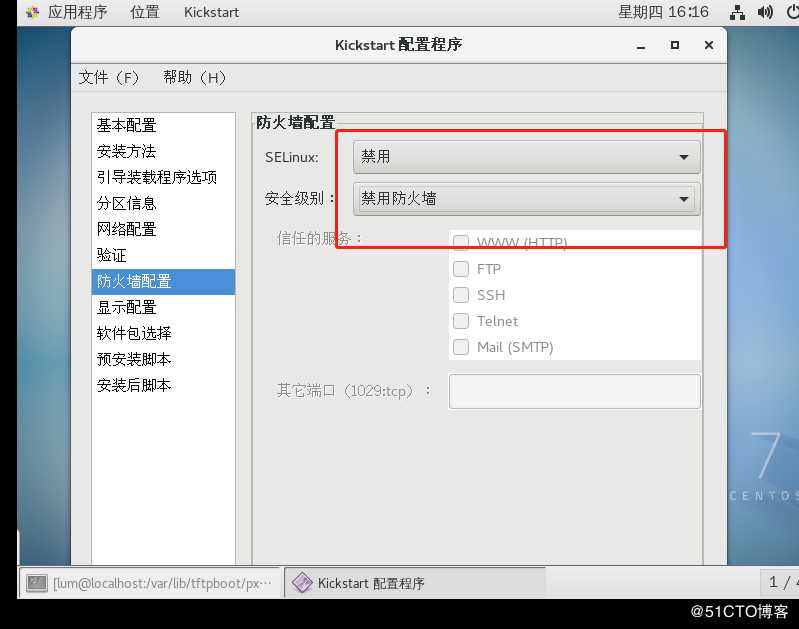Open the 位置 menu in top panel
This screenshot has height=629, width=799.
pos(145,12)
